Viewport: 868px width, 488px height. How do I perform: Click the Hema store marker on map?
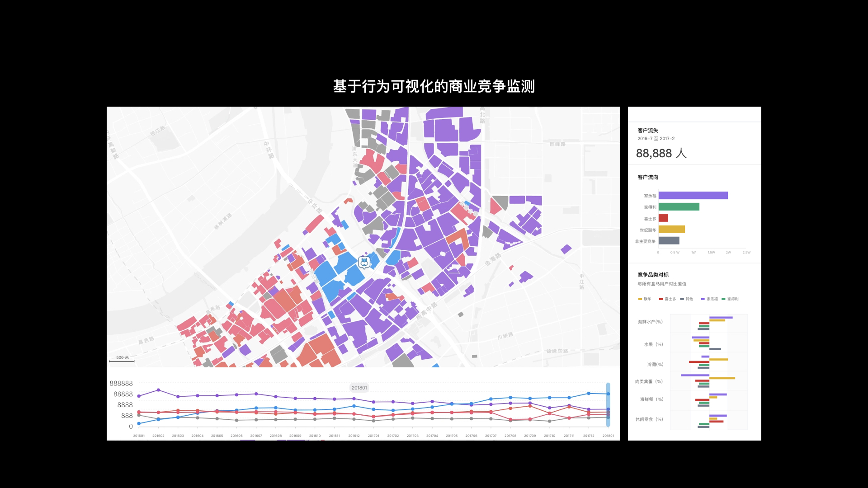coord(364,262)
